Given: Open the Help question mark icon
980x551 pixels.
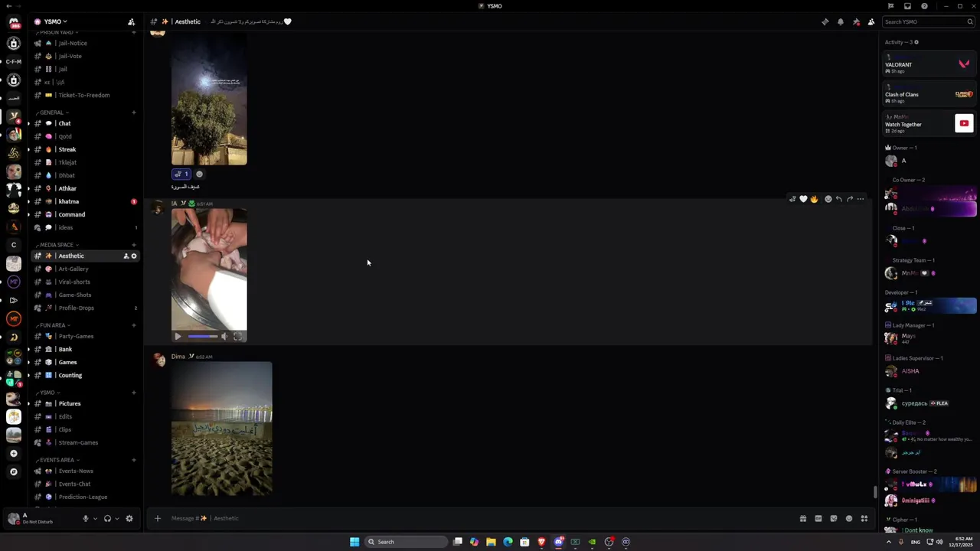Looking at the screenshot, I should click(x=924, y=6).
